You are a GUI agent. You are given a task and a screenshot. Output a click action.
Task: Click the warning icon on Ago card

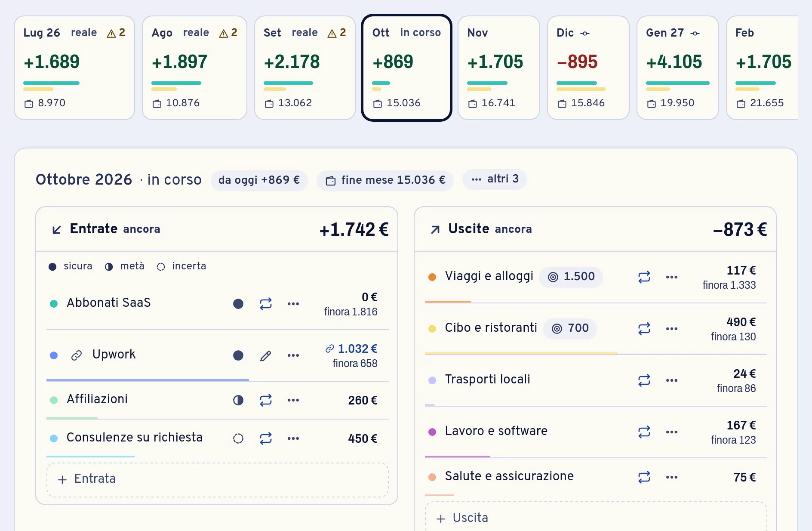(x=224, y=33)
